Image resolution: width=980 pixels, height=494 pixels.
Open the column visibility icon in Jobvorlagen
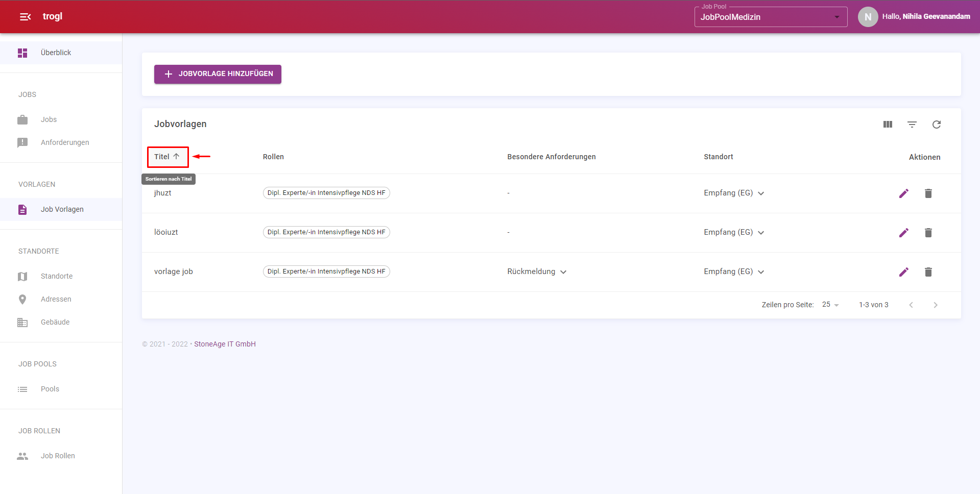pyautogui.click(x=888, y=125)
